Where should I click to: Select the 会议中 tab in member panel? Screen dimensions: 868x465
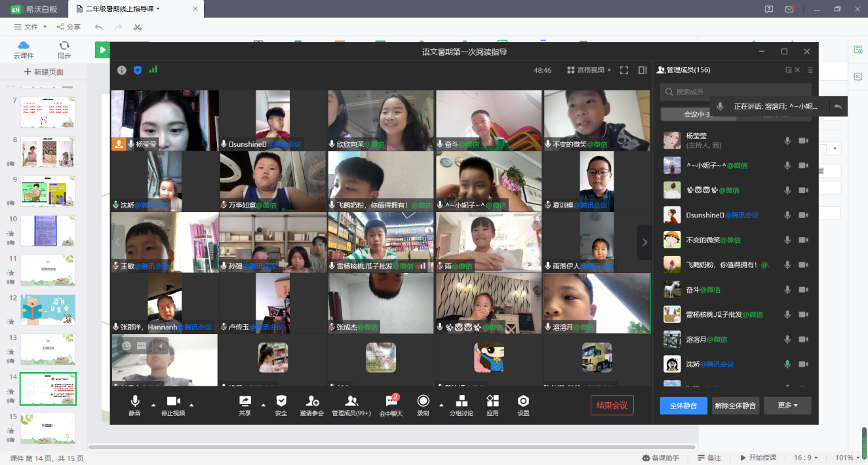[698, 115]
